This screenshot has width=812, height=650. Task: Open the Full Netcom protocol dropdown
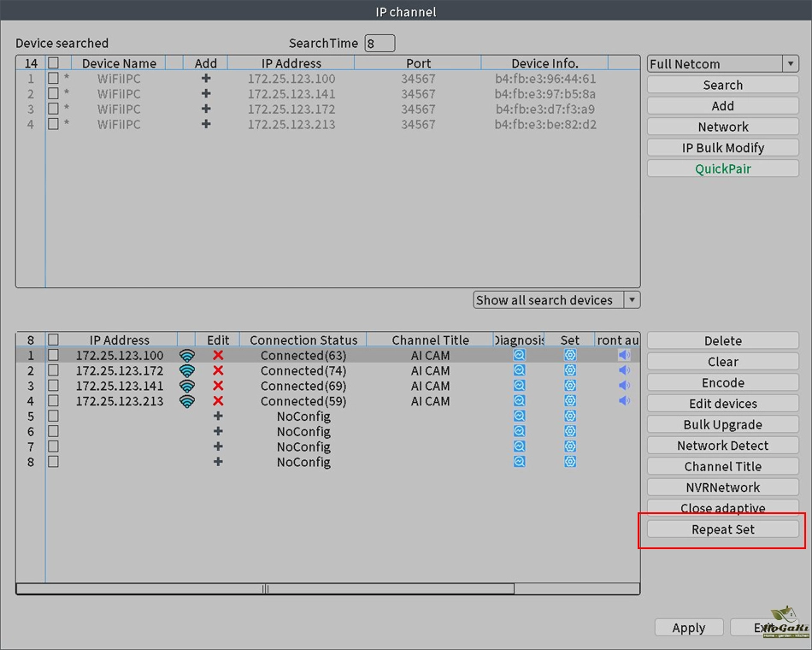[722, 64]
